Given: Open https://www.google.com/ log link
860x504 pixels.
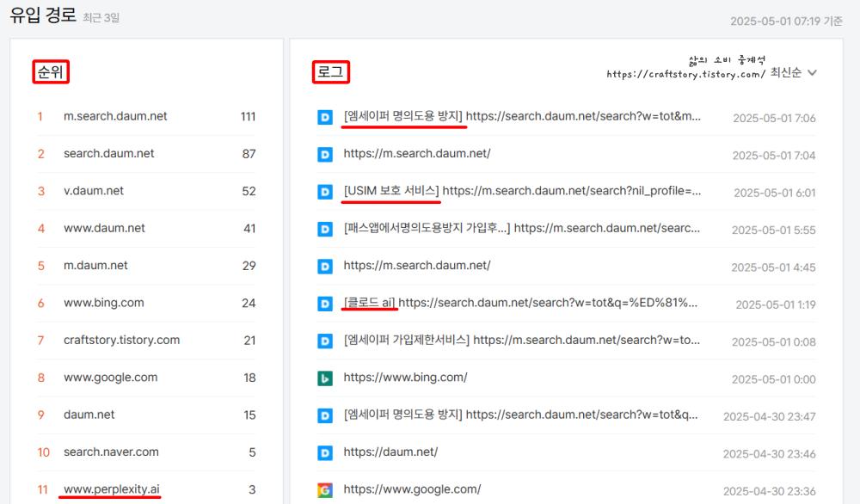Looking at the screenshot, I should point(412,489).
